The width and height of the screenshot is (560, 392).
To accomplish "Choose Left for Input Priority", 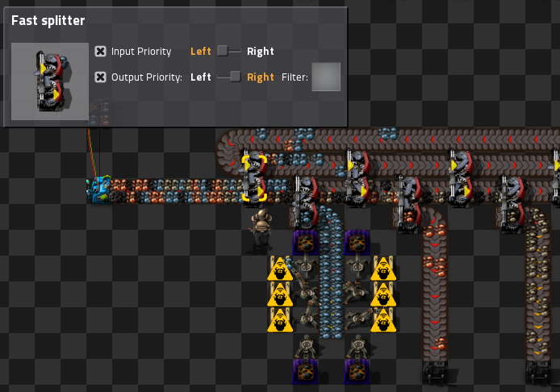I will (x=201, y=52).
